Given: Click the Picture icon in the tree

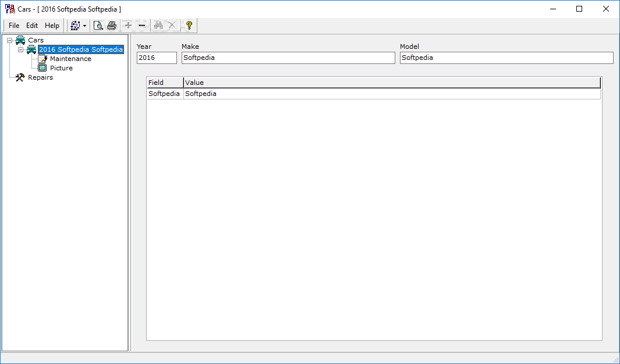Looking at the screenshot, I should pos(42,68).
